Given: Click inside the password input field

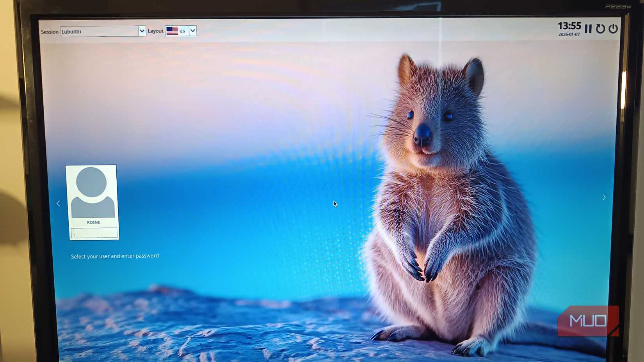Looking at the screenshot, I should (94, 232).
